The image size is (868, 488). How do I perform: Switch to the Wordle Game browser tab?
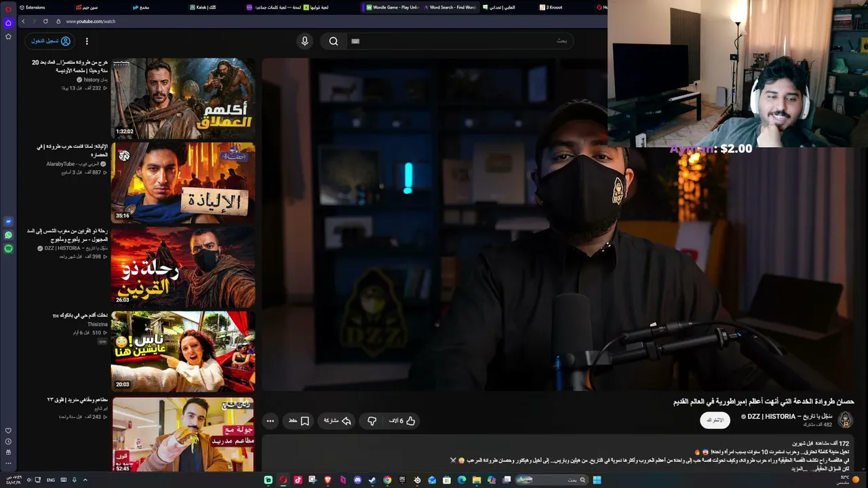(392, 7)
